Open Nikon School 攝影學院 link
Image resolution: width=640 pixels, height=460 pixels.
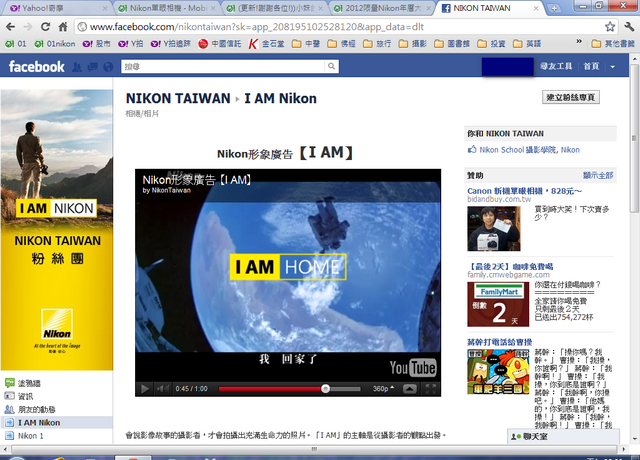[518, 150]
